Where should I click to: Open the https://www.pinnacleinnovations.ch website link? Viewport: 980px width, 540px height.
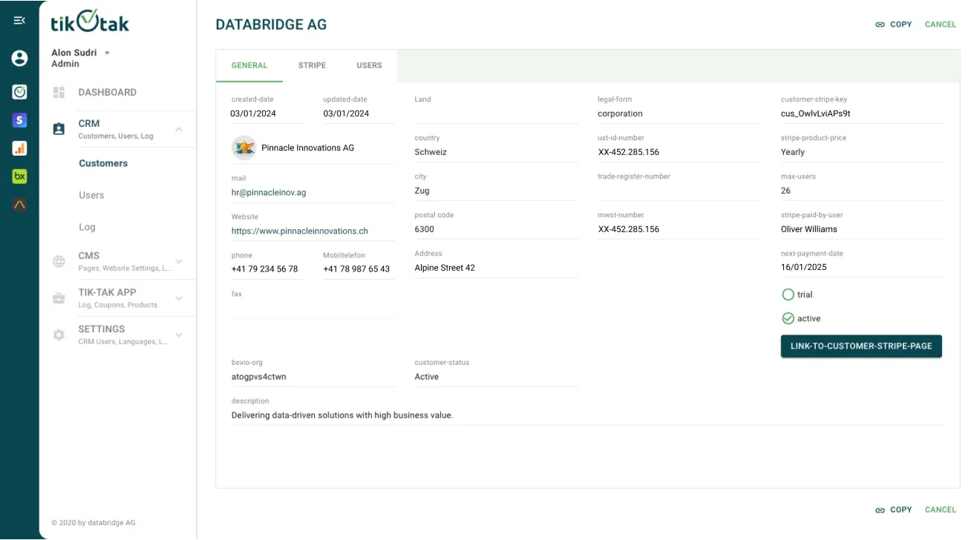300,231
